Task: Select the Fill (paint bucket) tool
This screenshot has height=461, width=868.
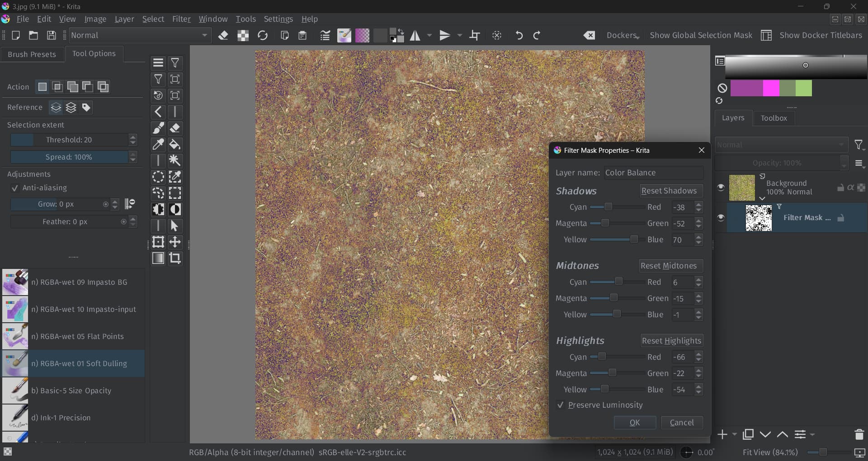Action: (175, 145)
